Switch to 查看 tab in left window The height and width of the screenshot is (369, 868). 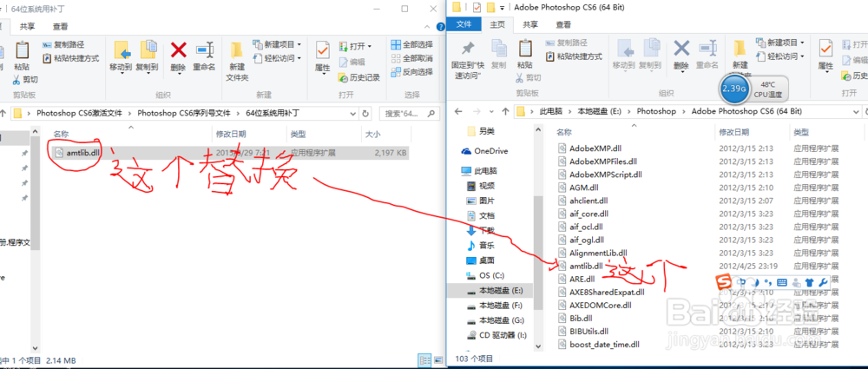tap(61, 26)
